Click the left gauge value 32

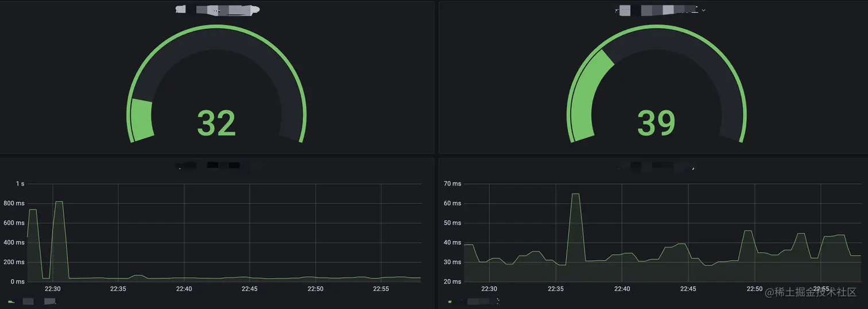[x=216, y=123]
